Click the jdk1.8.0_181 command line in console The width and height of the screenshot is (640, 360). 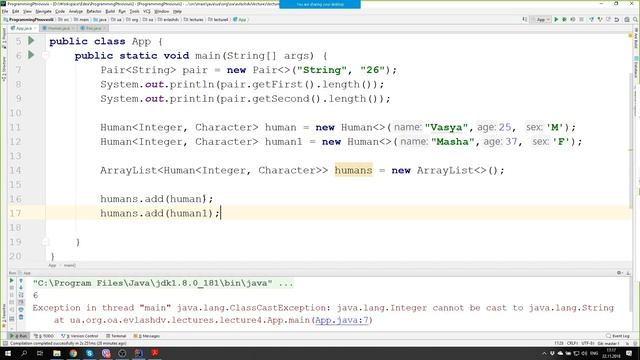[163, 283]
